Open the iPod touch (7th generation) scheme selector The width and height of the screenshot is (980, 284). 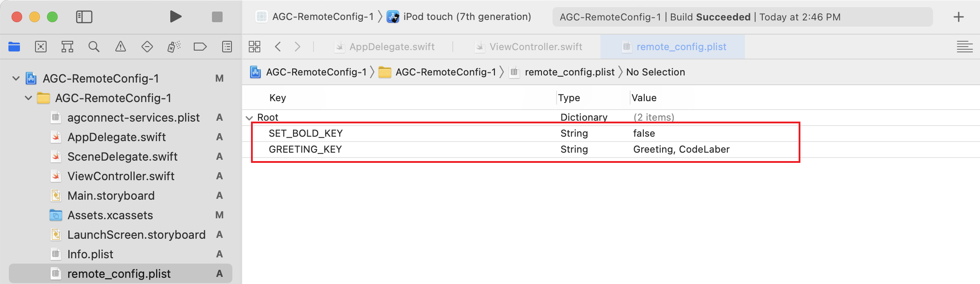[466, 16]
